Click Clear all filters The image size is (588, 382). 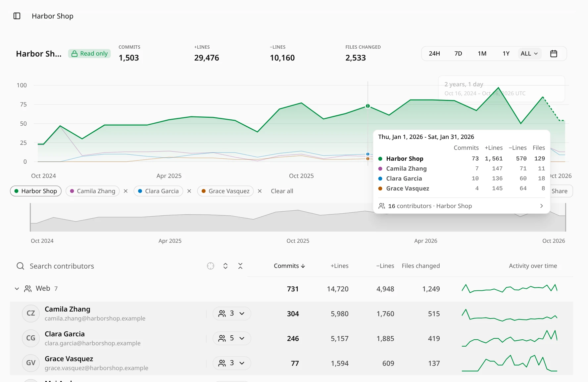click(282, 191)
